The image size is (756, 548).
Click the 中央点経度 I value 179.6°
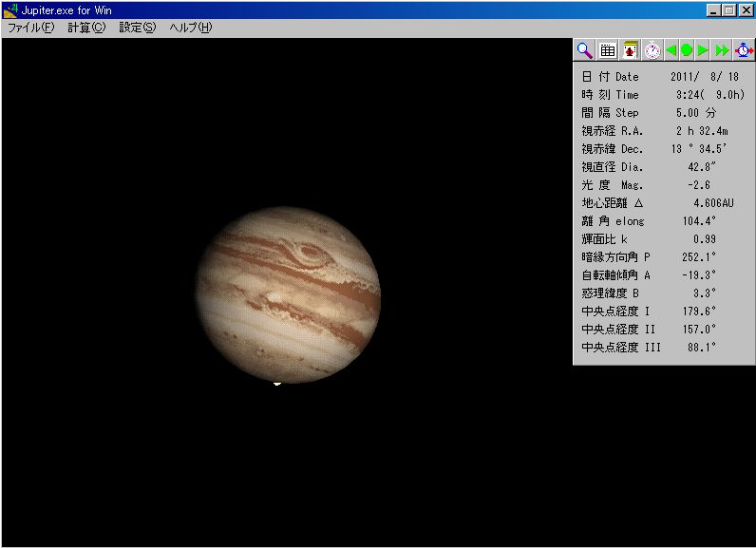[699, 311]
